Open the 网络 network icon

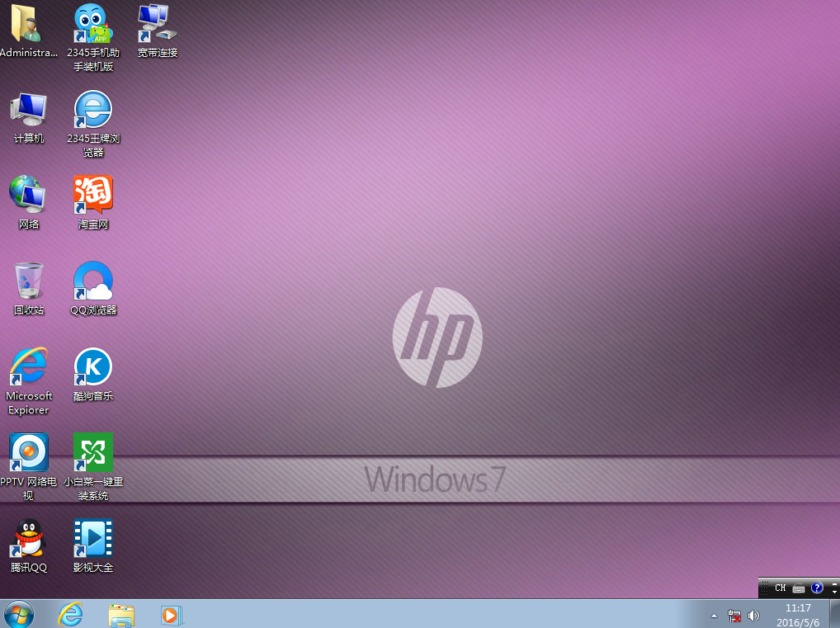click(28, 202)
